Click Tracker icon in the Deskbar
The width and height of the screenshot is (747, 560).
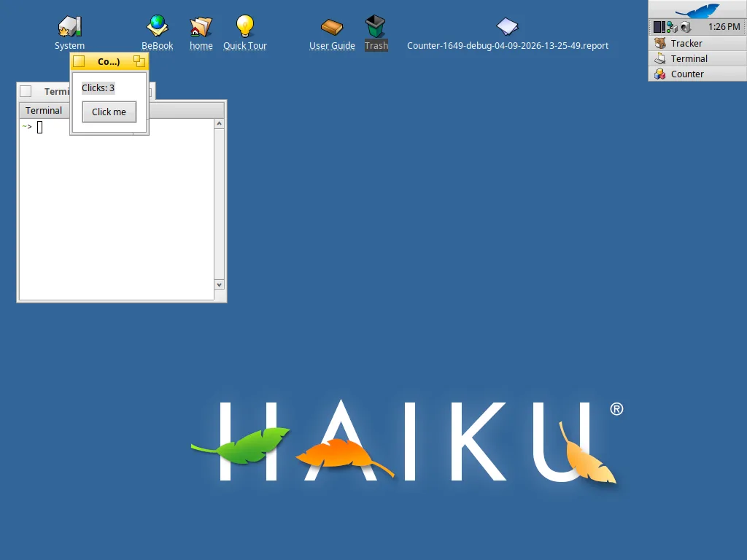[x=659, y=43]
